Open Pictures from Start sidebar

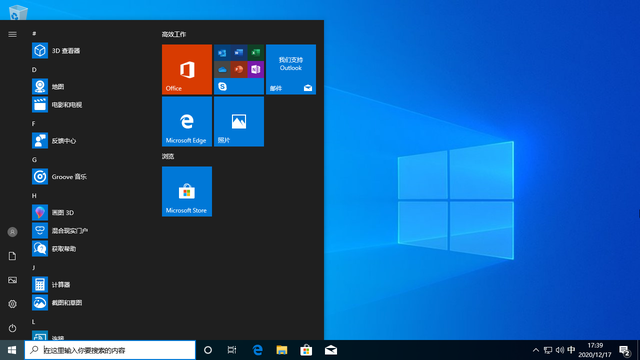(x=12, y=280)
